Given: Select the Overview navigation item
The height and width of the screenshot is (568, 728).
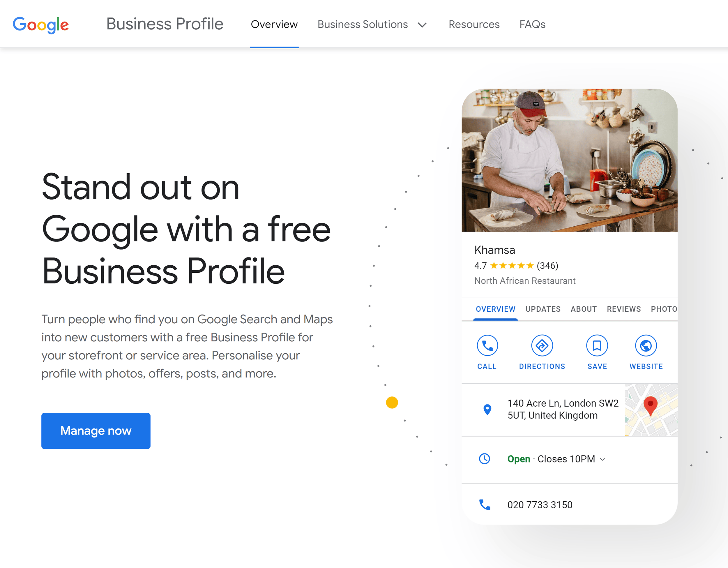Looking at the screenshot, I should tap(274, 24).
